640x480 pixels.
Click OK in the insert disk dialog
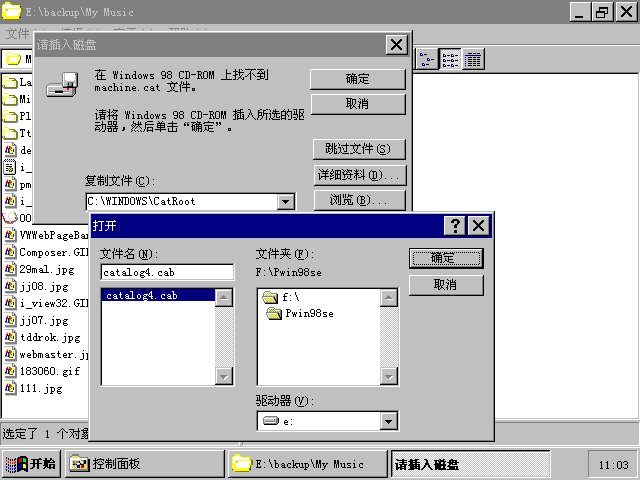(x=358, y=79)
